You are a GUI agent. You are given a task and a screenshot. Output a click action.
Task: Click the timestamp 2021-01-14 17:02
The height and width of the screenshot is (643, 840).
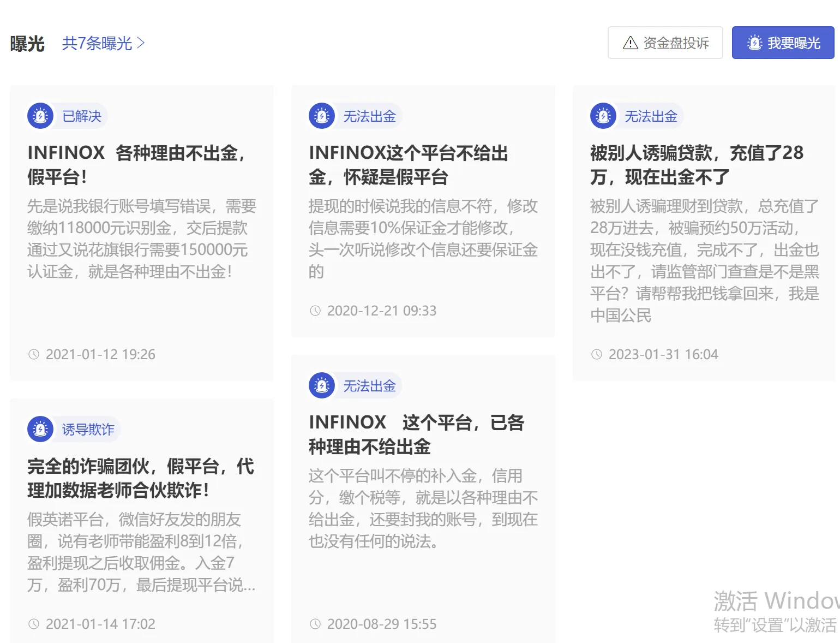[x=100, y=624]
